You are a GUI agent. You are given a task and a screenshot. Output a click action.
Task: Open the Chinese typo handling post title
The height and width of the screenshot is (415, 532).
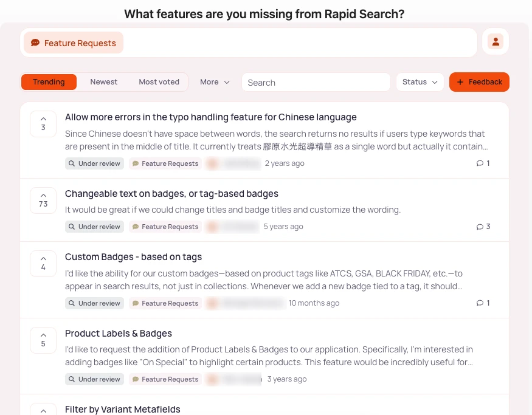click(211, 117)
